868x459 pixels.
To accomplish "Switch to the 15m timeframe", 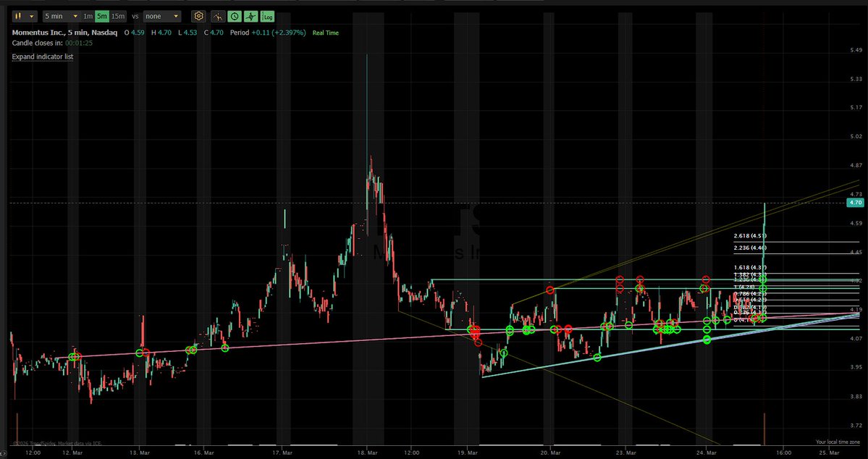I will (118, 17).
